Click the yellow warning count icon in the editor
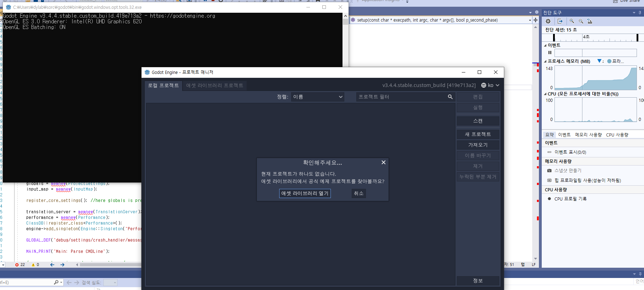This screenshot has height=290, width=644. click(x=33, y=265)
